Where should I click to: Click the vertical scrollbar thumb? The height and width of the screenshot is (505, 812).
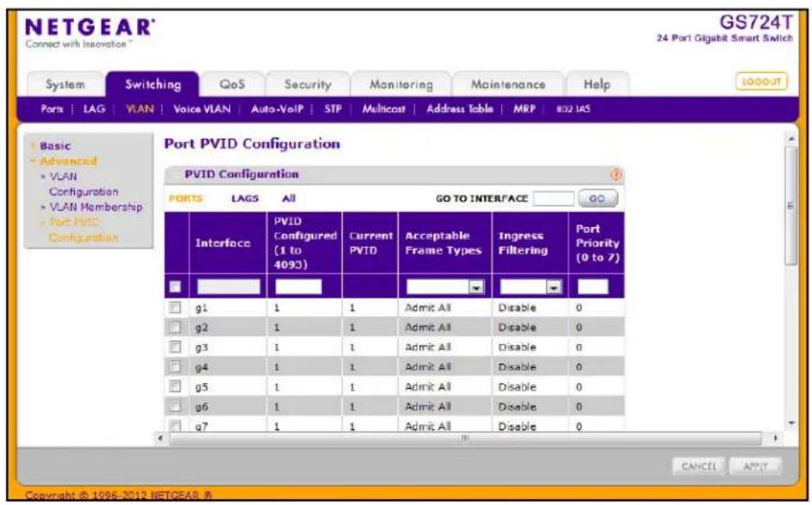(x=790, y=206)
